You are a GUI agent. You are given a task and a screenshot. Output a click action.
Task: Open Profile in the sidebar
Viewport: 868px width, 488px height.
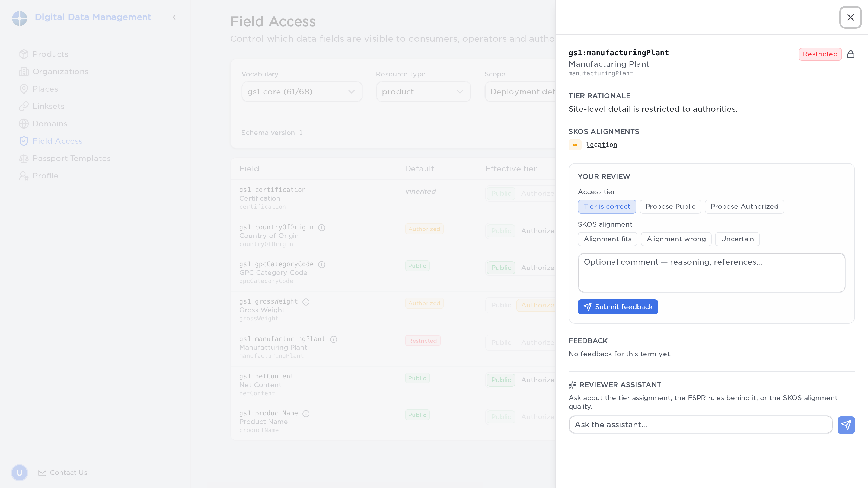[45, 176]
